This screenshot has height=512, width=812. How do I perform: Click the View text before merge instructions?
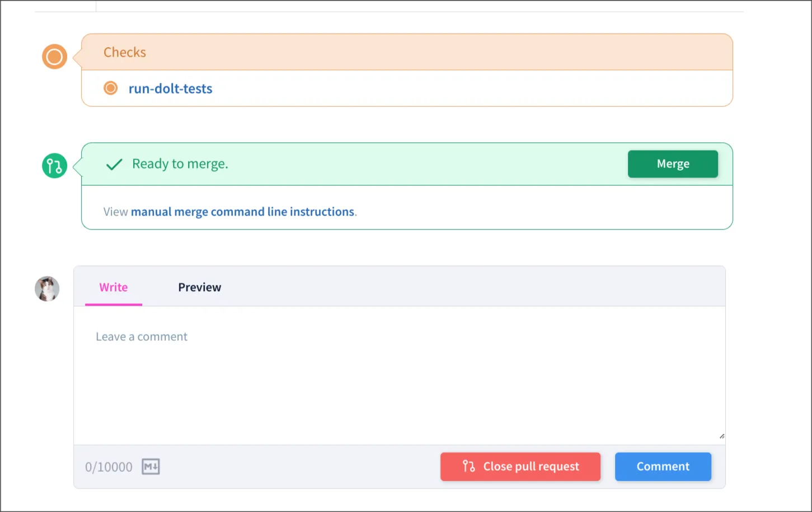[x=115, y=212]
